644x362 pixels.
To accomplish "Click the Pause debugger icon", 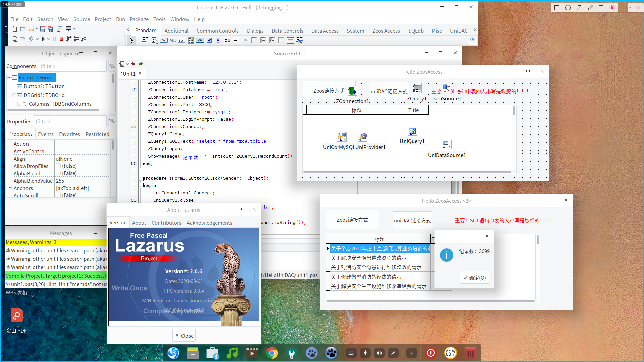I will [54, 39].
